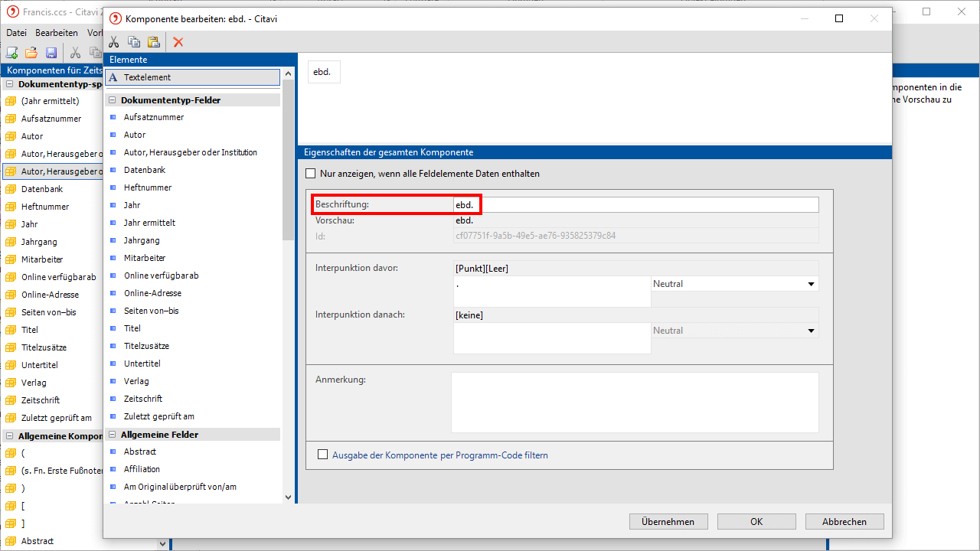Click the Übernehmen button
Viewport: 980px width, 551px height.
point(668,522)
